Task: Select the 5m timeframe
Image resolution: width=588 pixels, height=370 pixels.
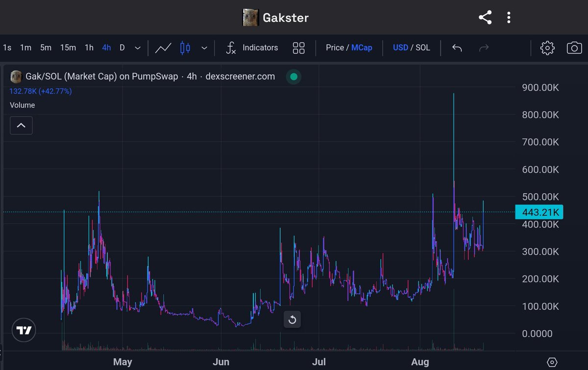Action: pyautogui.click(x=46, y=47)
